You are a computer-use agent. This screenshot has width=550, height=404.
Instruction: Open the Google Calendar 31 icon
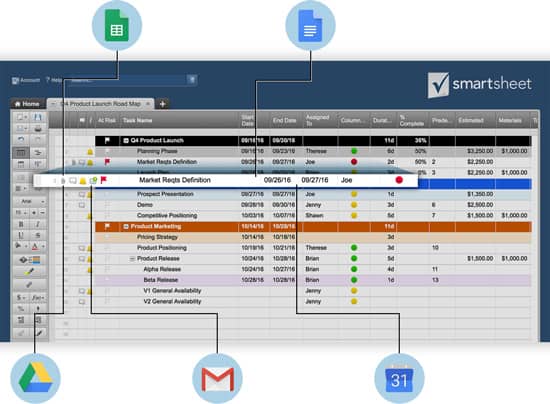(399, 379)
